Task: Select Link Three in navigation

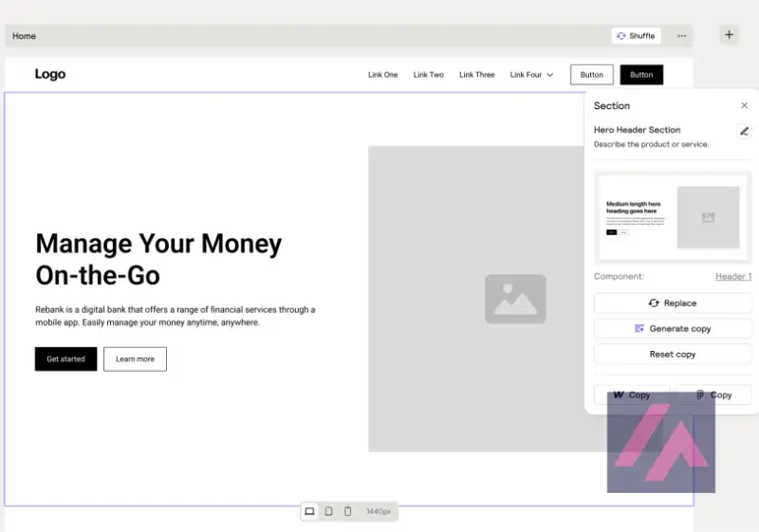Action: pos(477,75)
